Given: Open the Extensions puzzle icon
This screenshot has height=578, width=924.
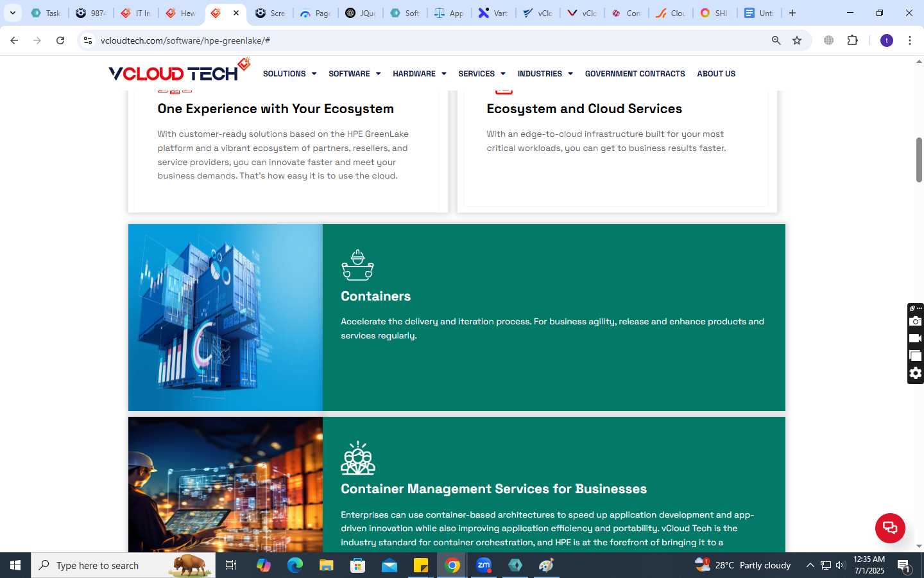Looking at the screenshot, I should coord(852,40).
